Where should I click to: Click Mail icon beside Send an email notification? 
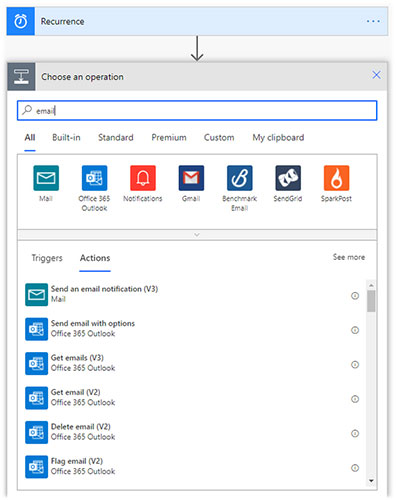pyautogui.click(x=36, y=295)
